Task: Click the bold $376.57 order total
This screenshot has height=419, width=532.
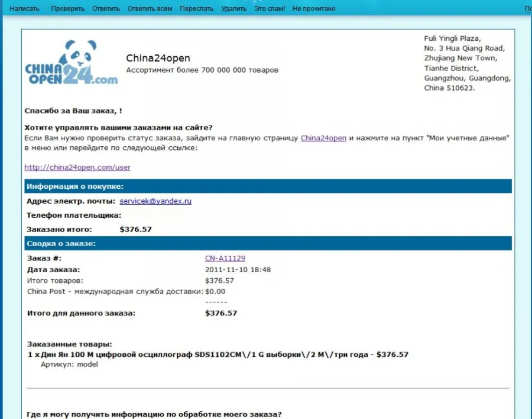Action: (x=221, y=313)
